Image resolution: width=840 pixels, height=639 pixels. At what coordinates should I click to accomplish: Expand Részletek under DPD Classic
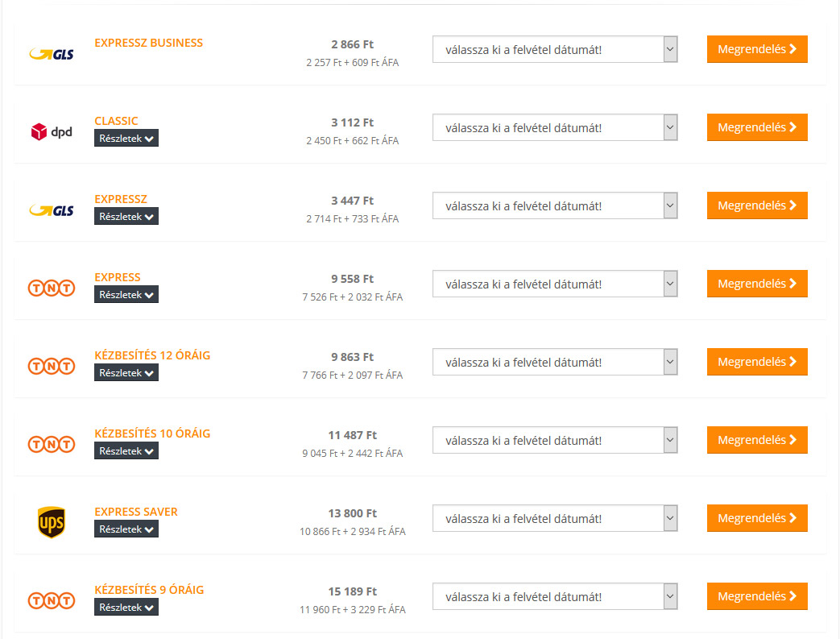coord(126,139)
